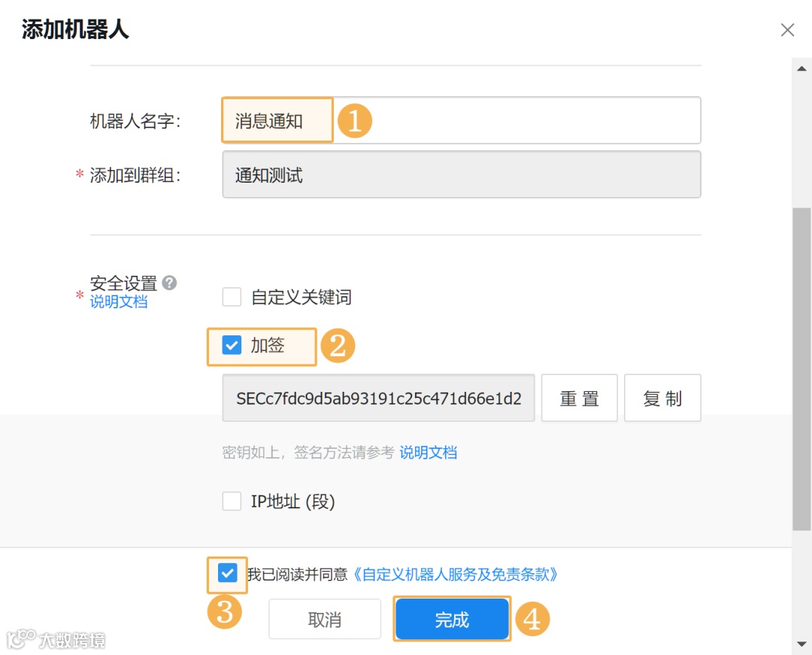Viewport: 812px width, 655px height.
Task: Cancel the dialog with 取消
Action: (325, 619)
